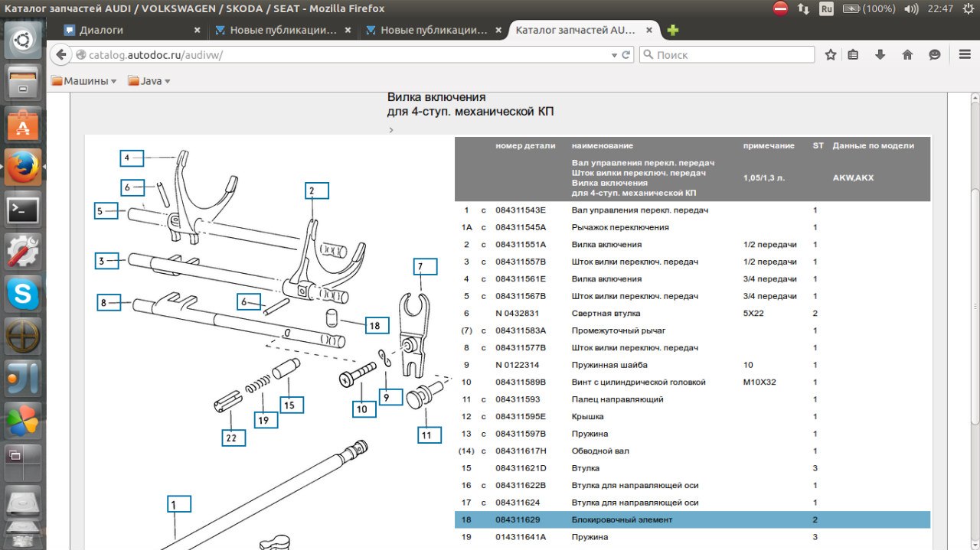The width and height of the screenshot is (980, 550).
Task: Open the downloads arrow in the toolbar
Action: (x=880, y=55)
